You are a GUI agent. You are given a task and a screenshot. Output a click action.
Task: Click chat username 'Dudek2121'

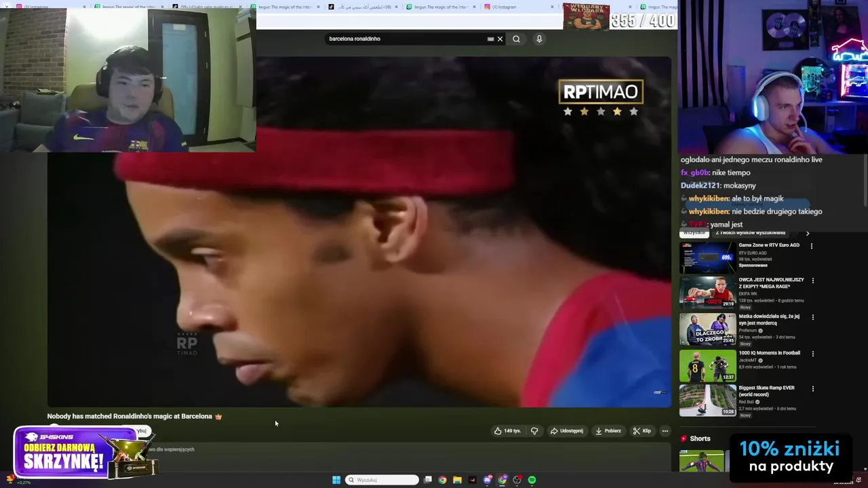pyautogui.click(x=701, y=186)
